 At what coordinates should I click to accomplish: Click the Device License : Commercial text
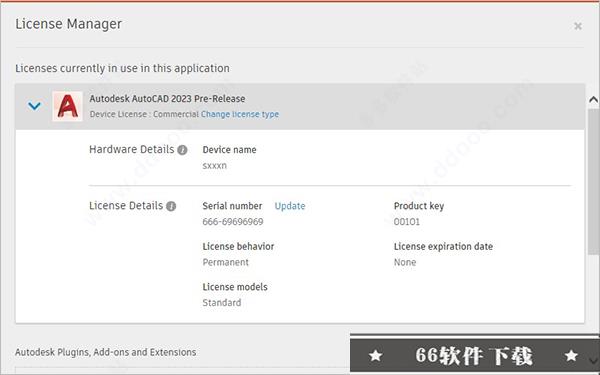(144, 114)
